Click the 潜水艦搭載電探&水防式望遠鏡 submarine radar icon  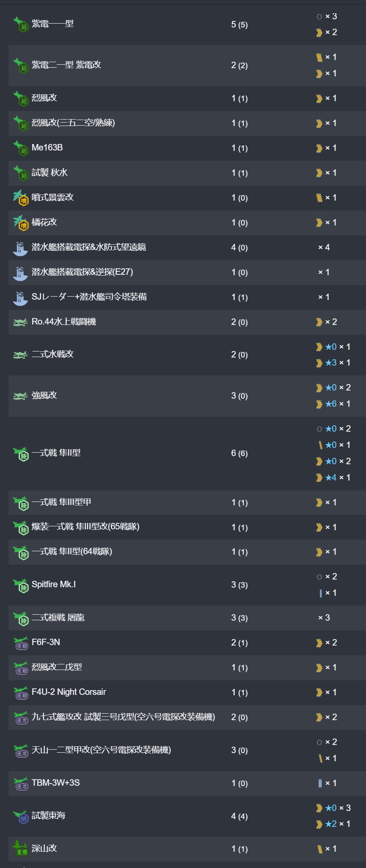(21, 248)
